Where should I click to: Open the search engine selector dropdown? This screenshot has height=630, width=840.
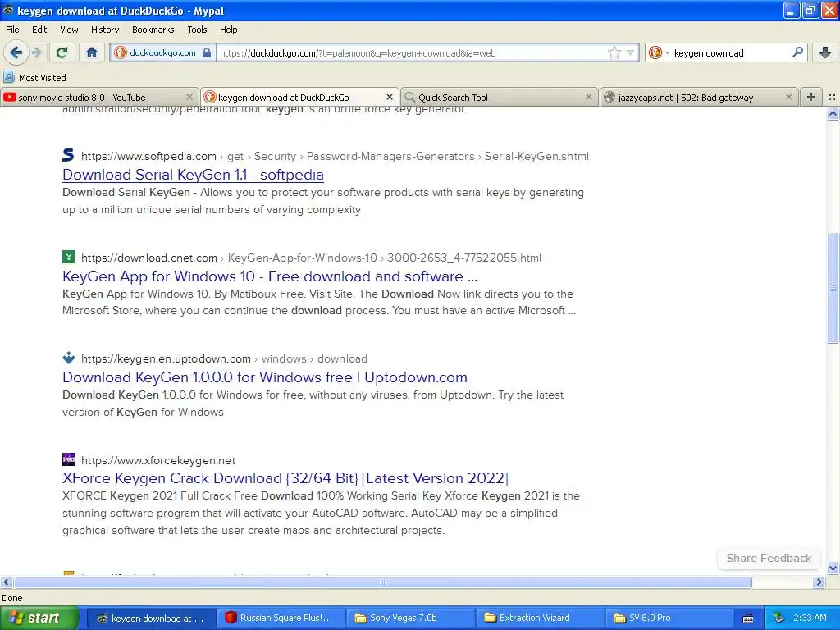[x=659, y=52]
